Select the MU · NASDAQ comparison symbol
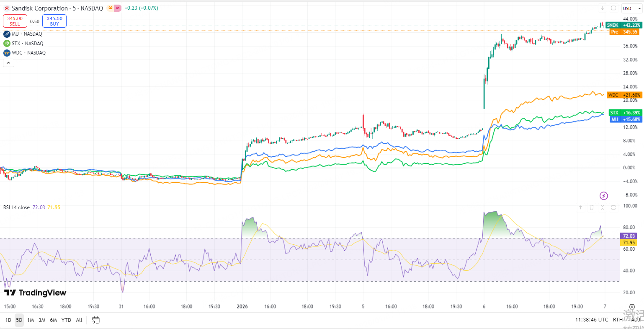This screenshot has width=644, height=329. click(27, 34)
